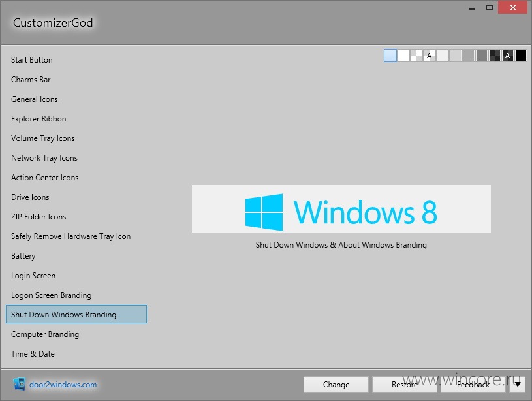Click the "Shut Down Windows & About Windows Branding" caption

(341, 245)
